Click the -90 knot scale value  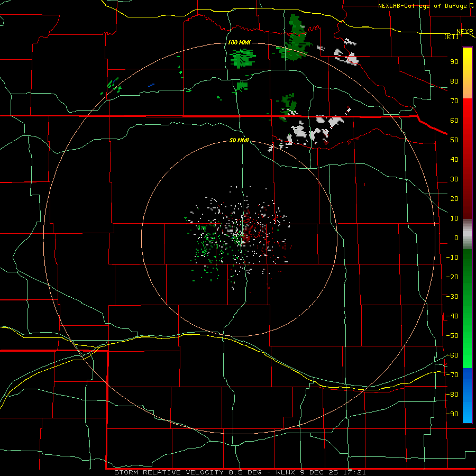tap(452, 414)
